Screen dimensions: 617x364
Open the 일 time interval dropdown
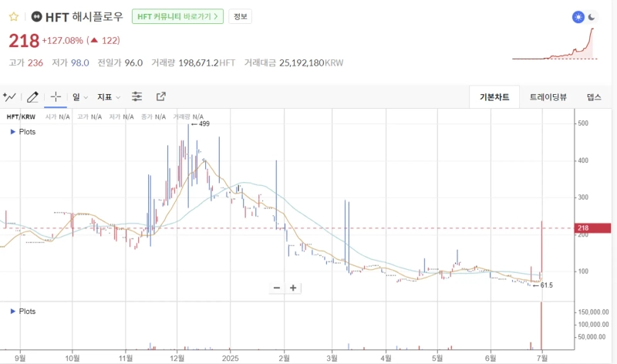80,97
